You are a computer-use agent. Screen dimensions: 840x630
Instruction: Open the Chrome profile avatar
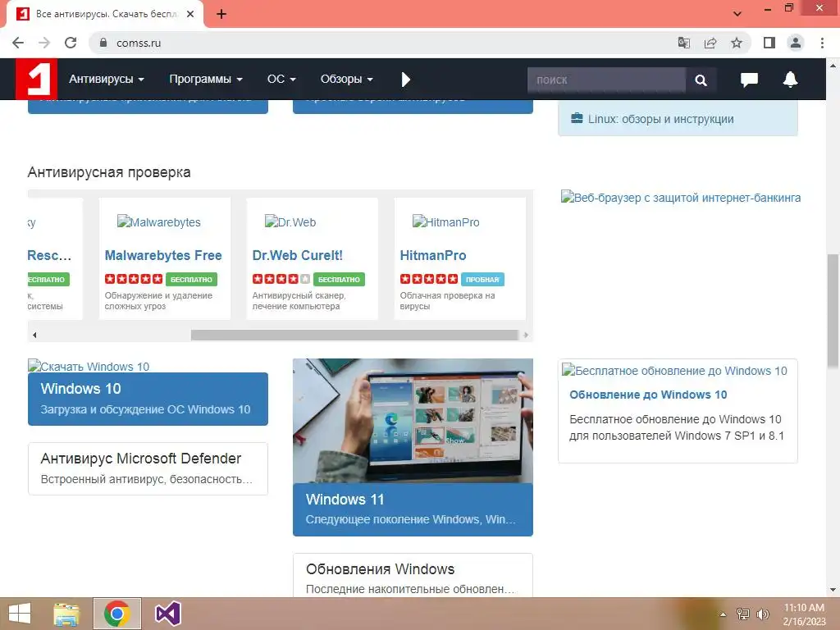click(796, 43)
